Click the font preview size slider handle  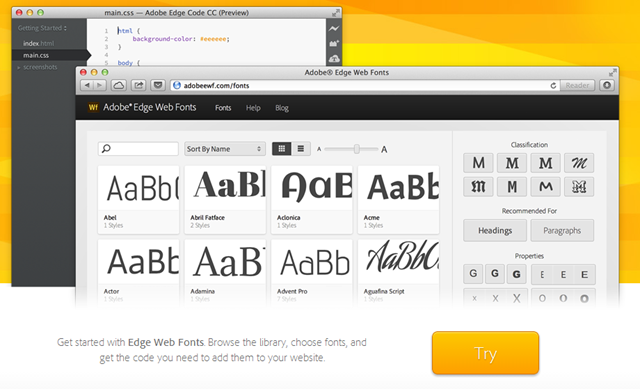[x=357, y=149]
